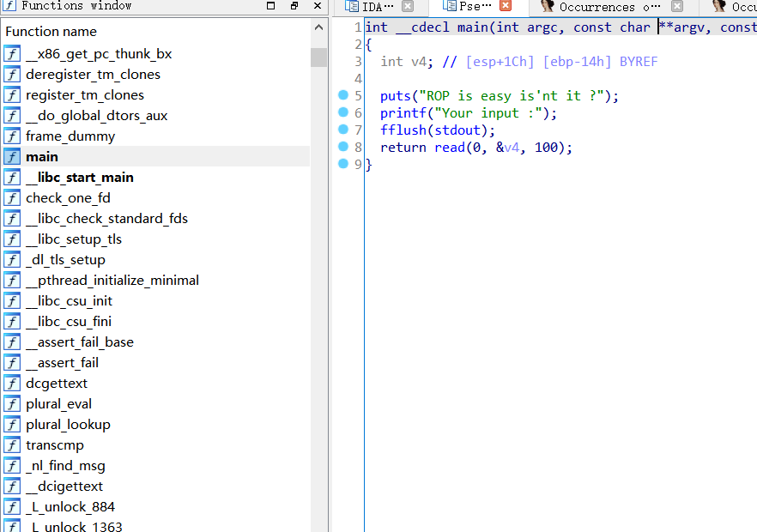Image resolution: width=757 pixels, height=532 pixels.
Task: Click the IDA view tab icon
Action: click(351, 7)
